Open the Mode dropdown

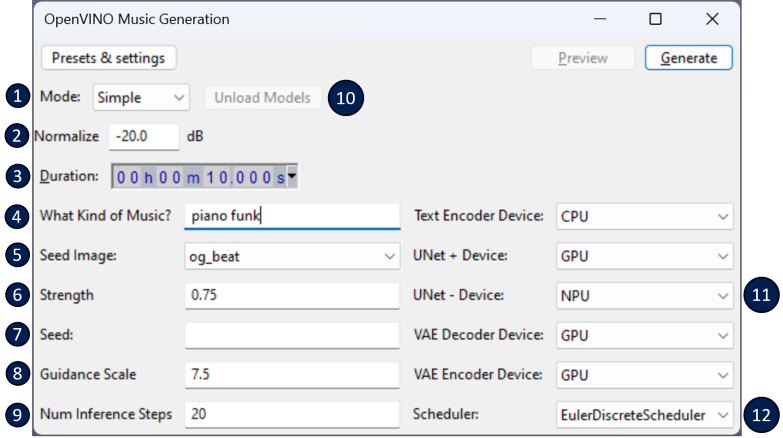pyautogui.click(x=141, y=98)
